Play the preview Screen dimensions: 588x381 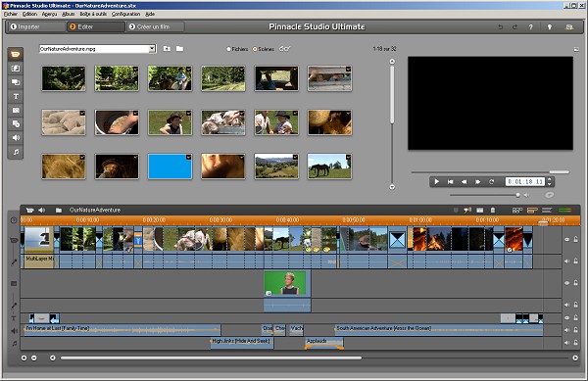436,182
